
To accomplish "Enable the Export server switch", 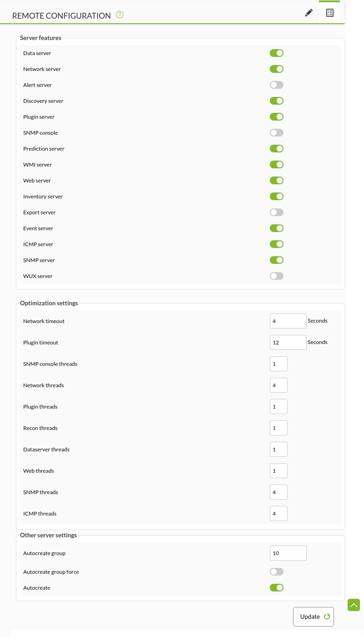I will pyautogui.click(x=277, y=212).
